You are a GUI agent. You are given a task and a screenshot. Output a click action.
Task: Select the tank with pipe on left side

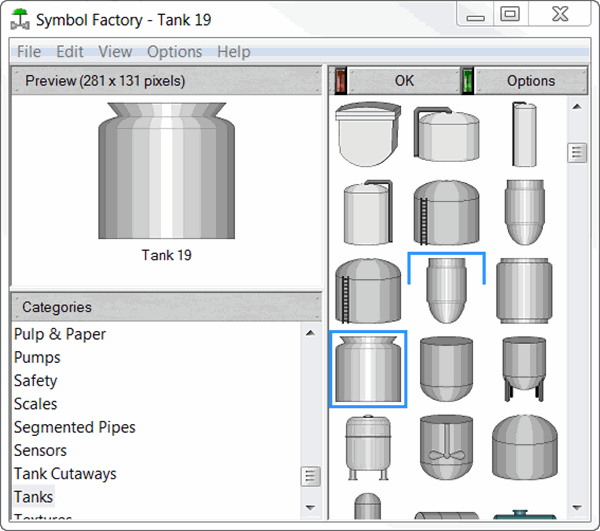pyautogui.click(x=446, y=134)
